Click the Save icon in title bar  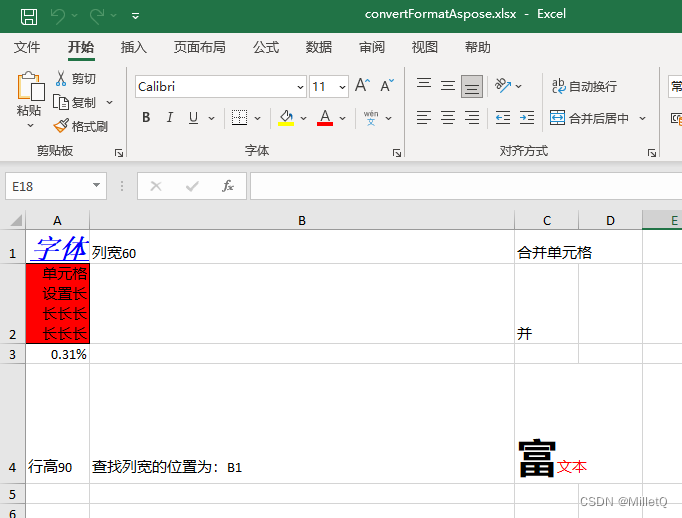pyautogui.click(x=29, y=17)
